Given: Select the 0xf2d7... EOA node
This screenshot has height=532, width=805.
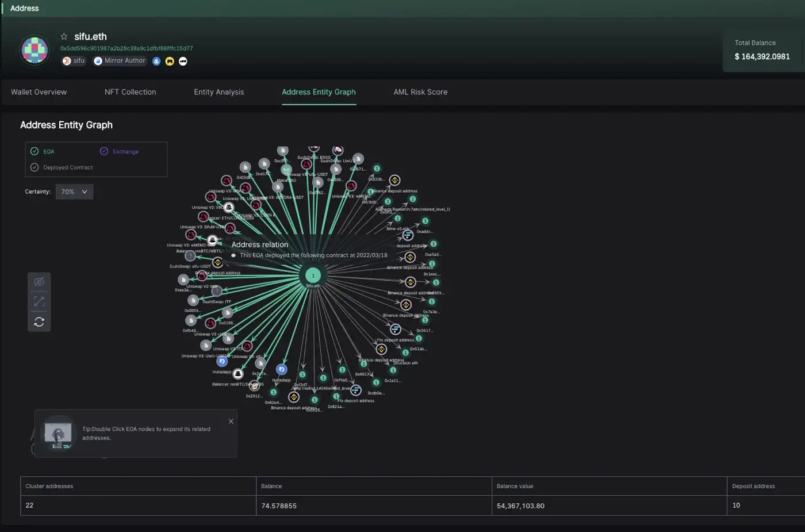Looking at the screenshot, I should (302, 375).
